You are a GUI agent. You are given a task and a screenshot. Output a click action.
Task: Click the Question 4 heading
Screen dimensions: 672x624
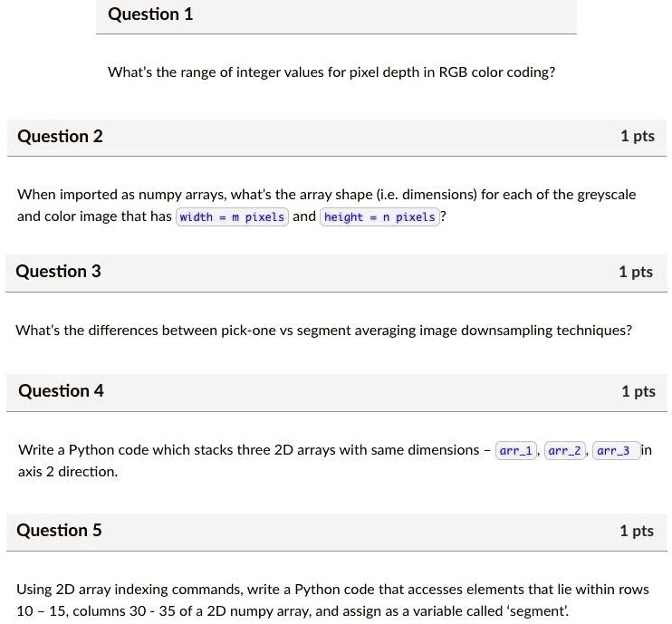[x=61, y=391]
